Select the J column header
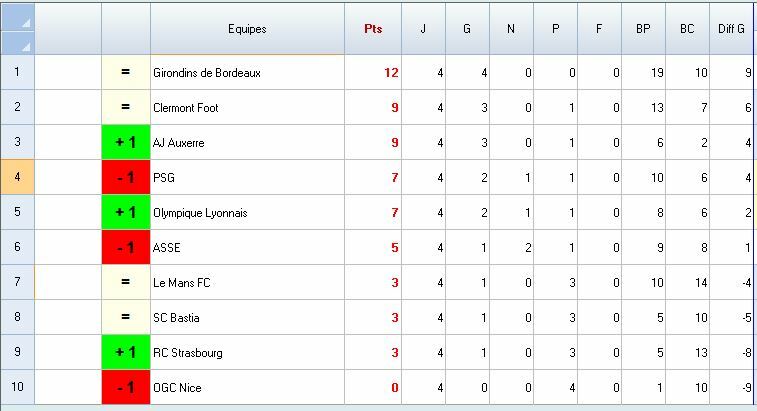 point(423,29)
